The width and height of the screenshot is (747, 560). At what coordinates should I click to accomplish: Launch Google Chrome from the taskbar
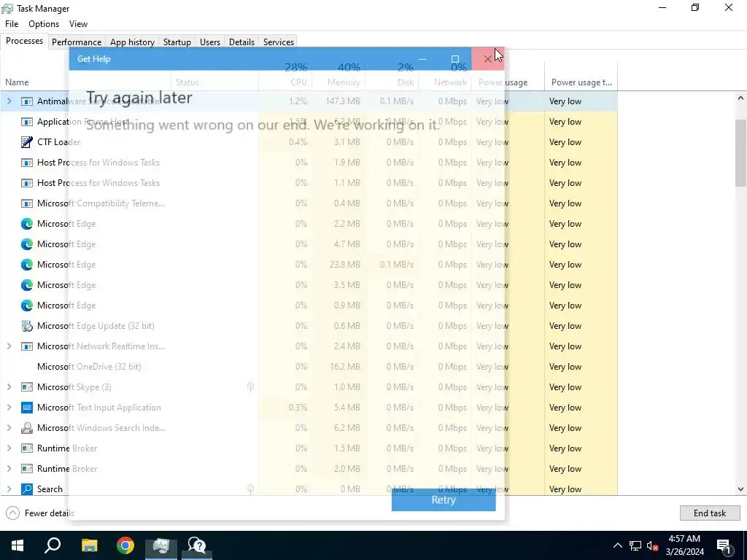click(125, 545)
